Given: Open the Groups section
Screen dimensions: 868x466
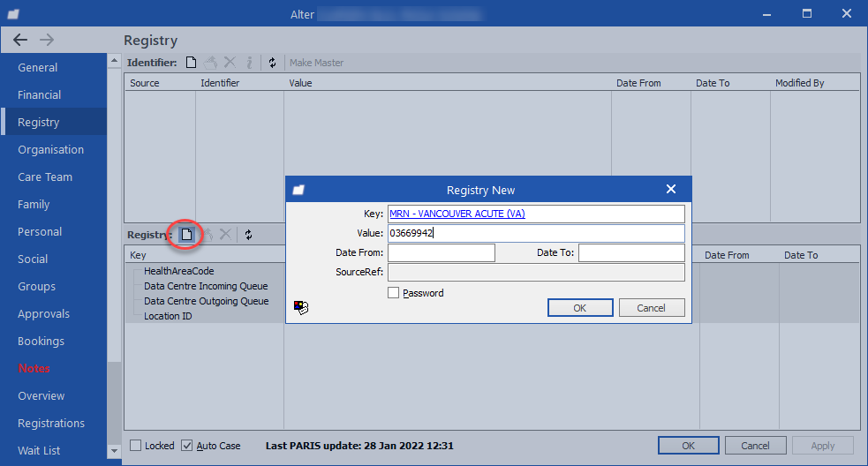Looking at the screenshot, I should 36,287.
